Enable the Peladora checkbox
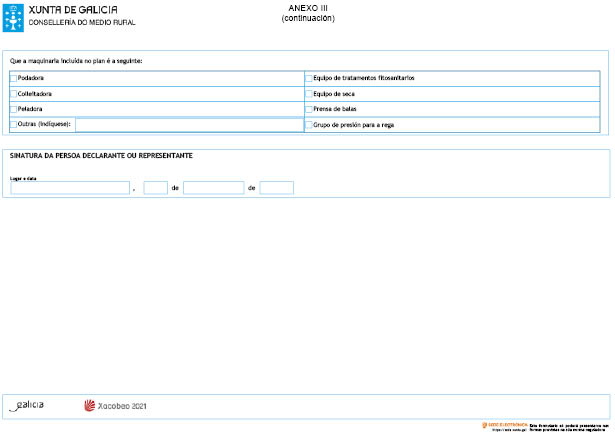This screenshot has height=439, width=615. 14,108
